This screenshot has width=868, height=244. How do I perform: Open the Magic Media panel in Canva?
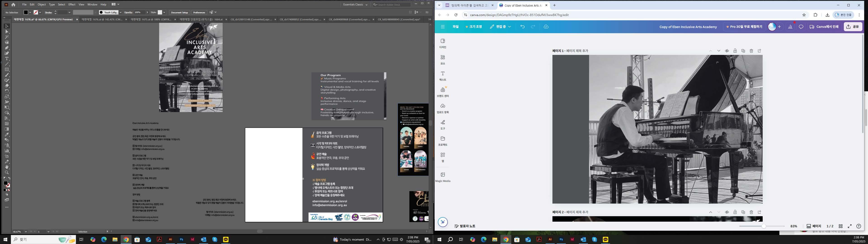point(443,177)
